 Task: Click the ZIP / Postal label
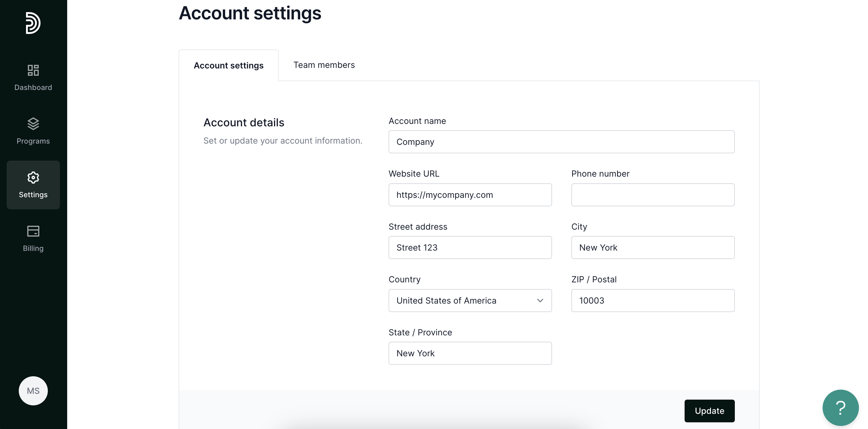(594, 279)
